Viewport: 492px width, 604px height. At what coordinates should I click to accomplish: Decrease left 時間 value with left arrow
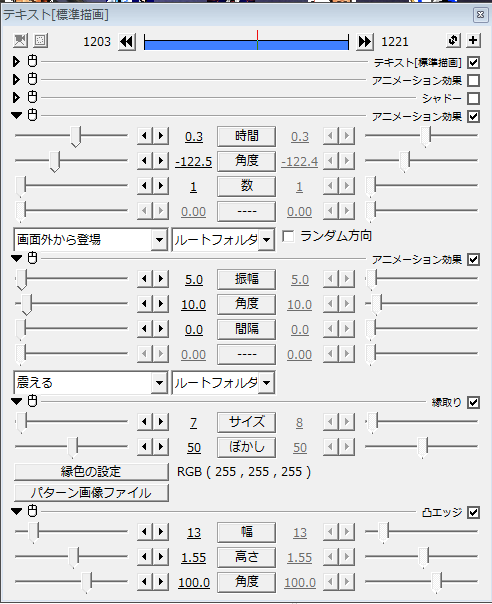point(144,136)
